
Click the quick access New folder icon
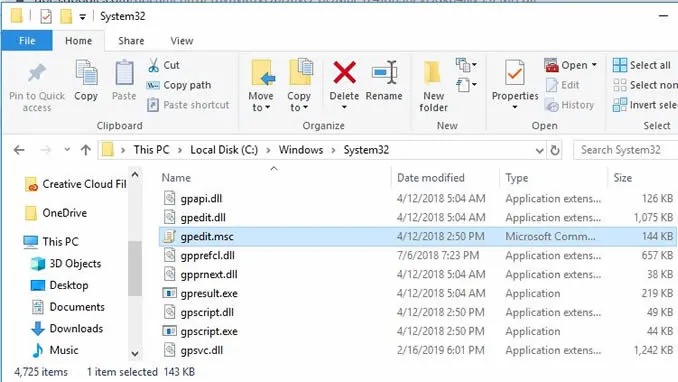point(66,16)
